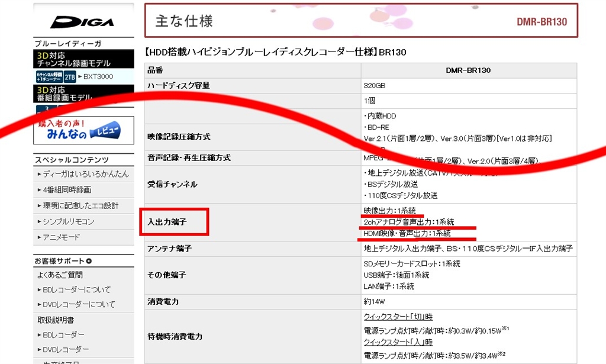Open the みんなのレビュー banner
This screenshot has width=606, height=364.
coord(83,131)
